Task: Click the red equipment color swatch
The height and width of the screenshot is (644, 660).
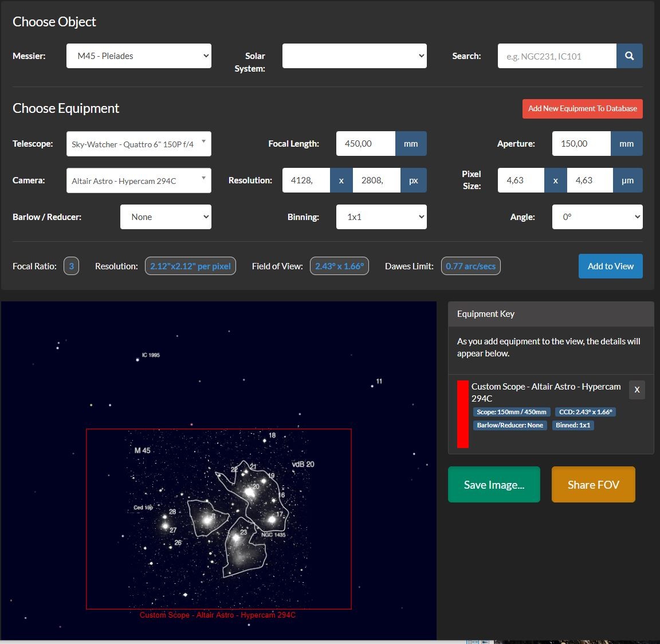Action: tap(462, 414)
